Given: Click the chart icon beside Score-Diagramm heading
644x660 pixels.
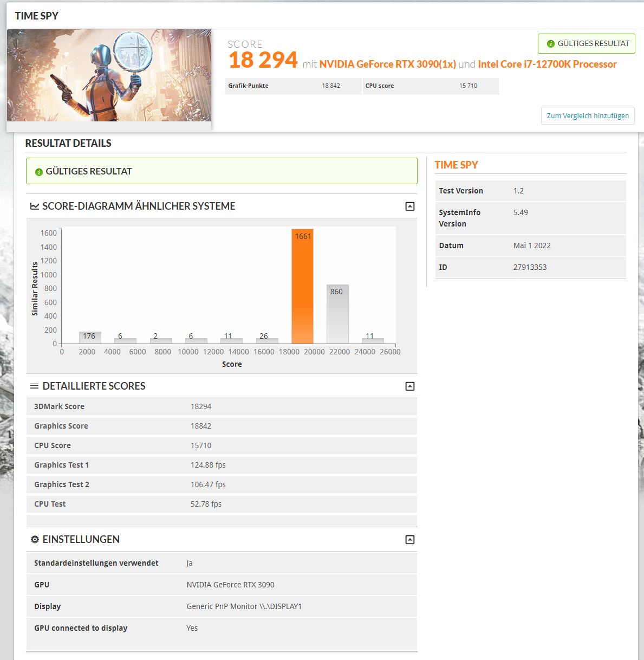Looking at the screenshot, I should pyautogui.click(x=35, y=206).
